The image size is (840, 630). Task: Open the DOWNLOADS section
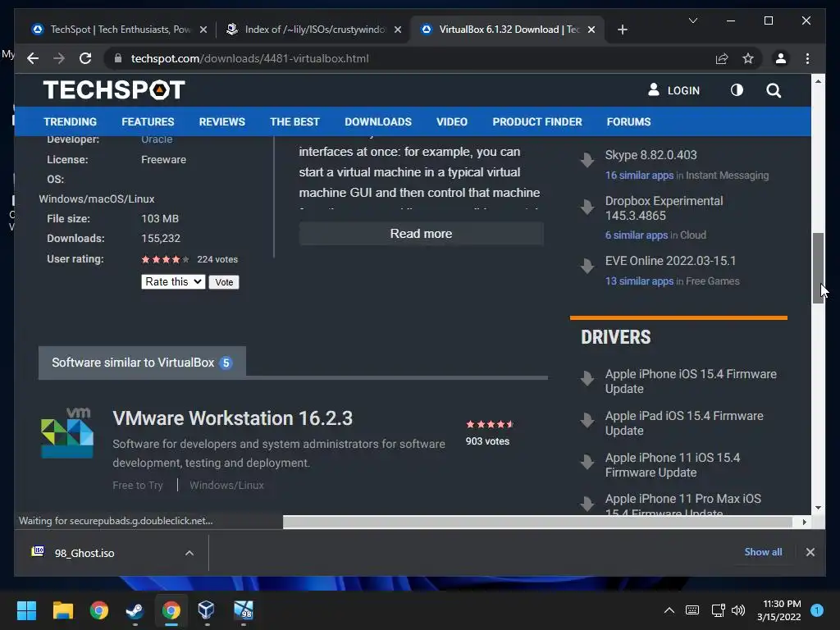pyautogui.click(x=378, y=121)
